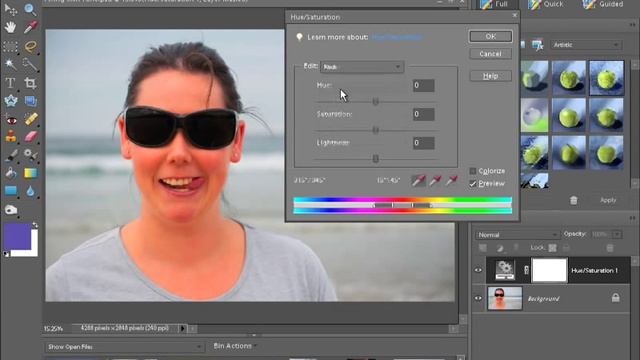The width and height of the screenshot is (640, 360).
Task: Click the subtract-from-sample eyedropper minus
Action: point(451,180)
